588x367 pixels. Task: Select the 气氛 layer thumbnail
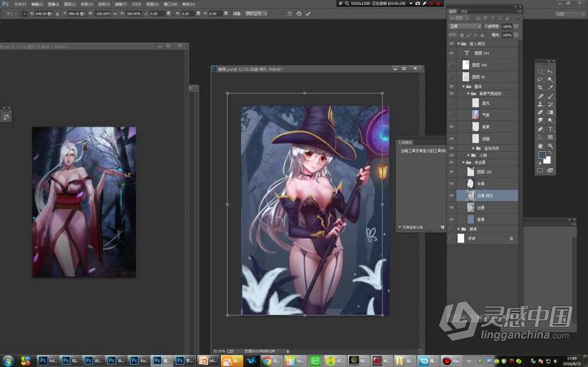point(475,115)
